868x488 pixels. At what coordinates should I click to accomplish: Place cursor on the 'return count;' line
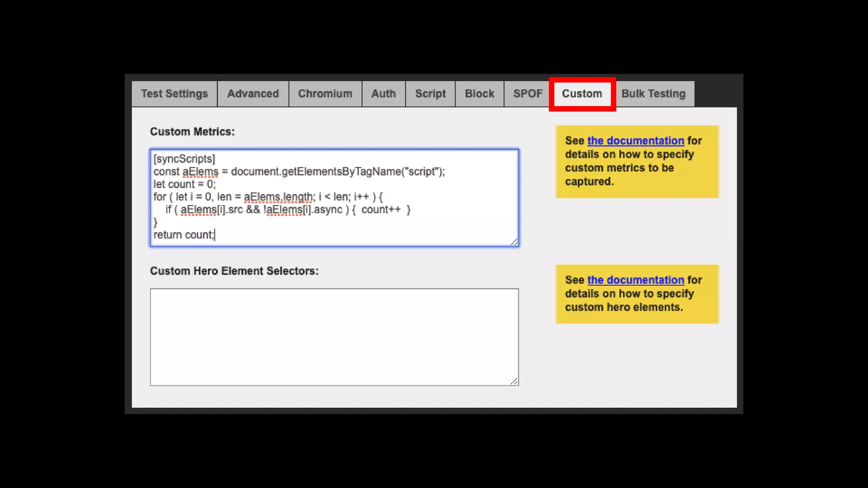[184, 235]
